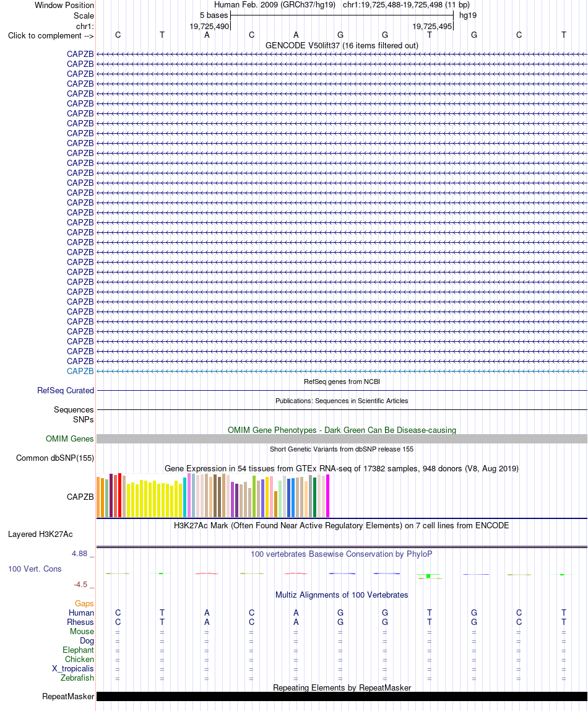This screenshot has width=588, height=711.
Task: Open 'Repeating Elements by RepeatMasker' track title
Action: pyautogui.click(x=342, y=688)
